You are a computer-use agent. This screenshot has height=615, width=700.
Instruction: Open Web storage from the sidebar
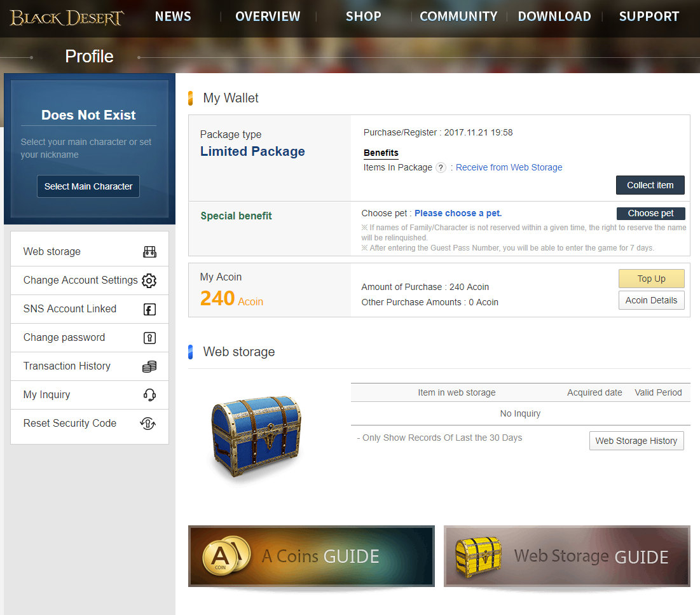pos(90,252)
